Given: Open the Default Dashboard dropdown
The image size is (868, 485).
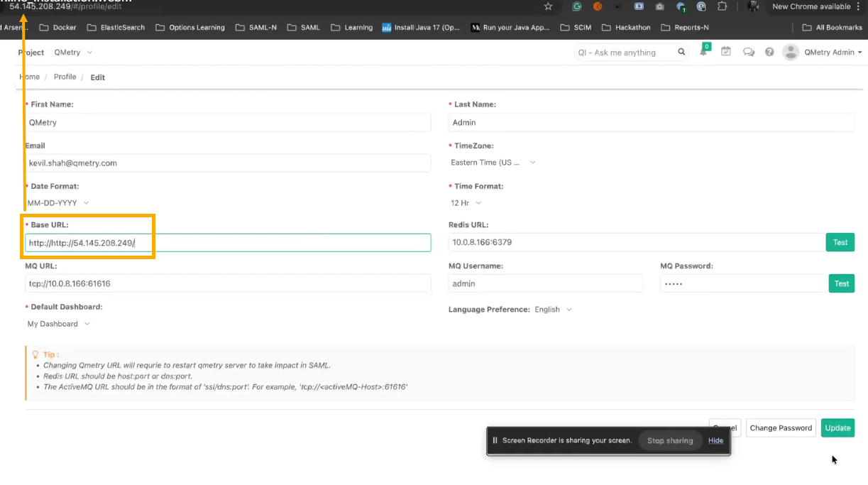Looking at the screenshot, I should (x=58, y=324).
